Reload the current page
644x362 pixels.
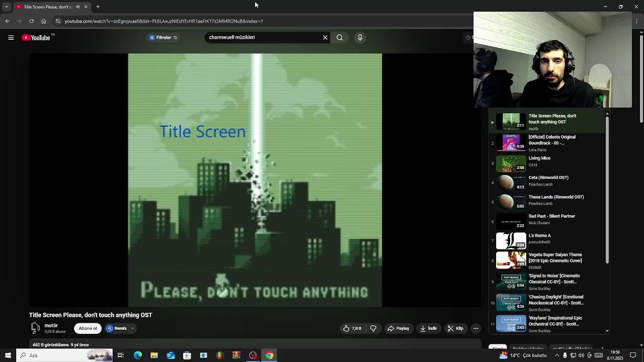(31, 21)
